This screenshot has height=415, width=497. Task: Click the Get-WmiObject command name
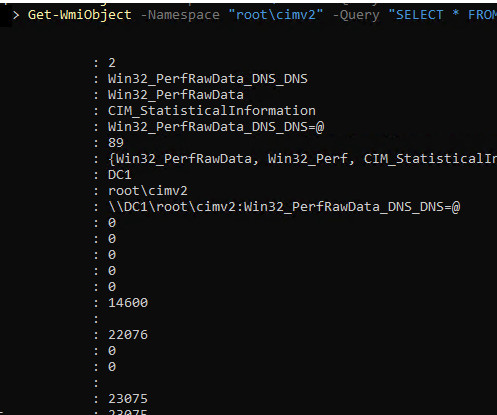[x=80, y=15]
